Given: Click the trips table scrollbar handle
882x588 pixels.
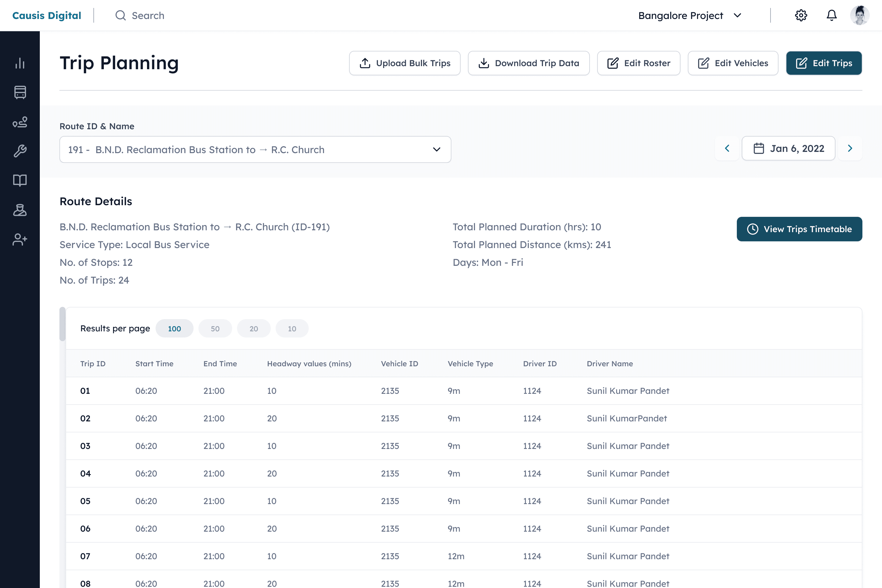Looking at the screenshot, I should click(x=62, y=324).
